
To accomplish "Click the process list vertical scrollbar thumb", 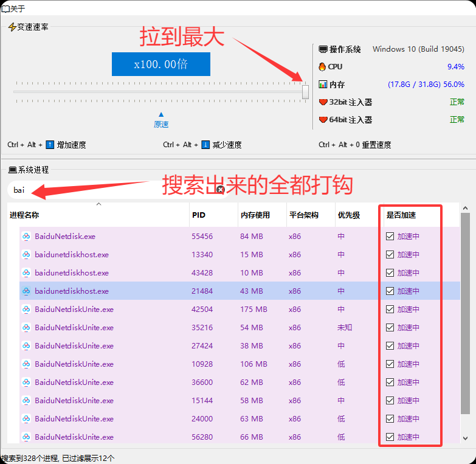I will 465,313.
